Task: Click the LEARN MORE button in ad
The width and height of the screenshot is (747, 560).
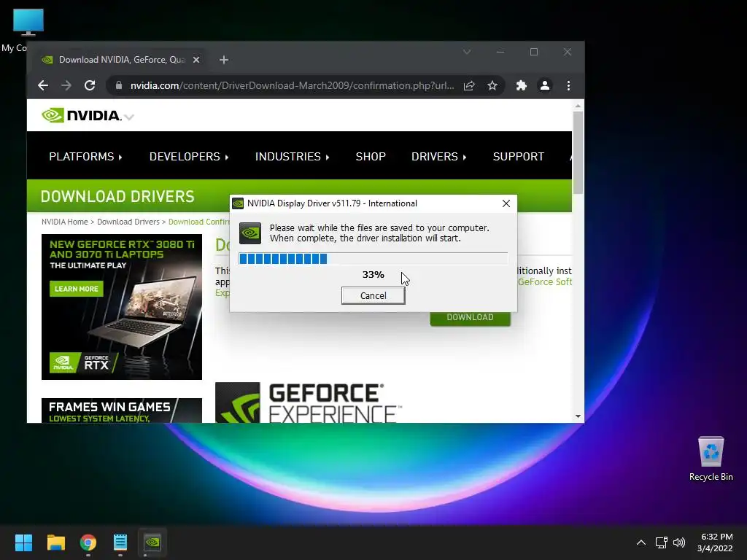Action: 76,289
